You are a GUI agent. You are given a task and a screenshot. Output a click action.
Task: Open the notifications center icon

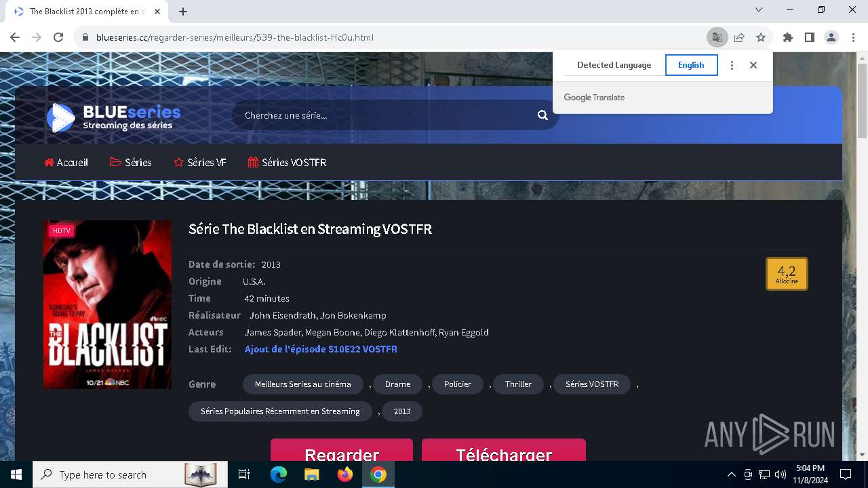[846, 474]
